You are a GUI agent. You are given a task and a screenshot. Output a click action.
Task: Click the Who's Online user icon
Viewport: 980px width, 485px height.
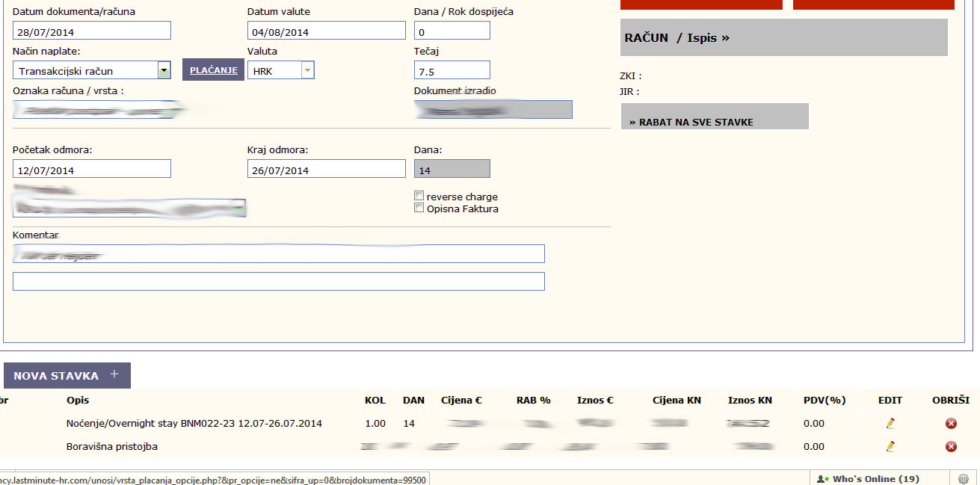pos(822,478)
